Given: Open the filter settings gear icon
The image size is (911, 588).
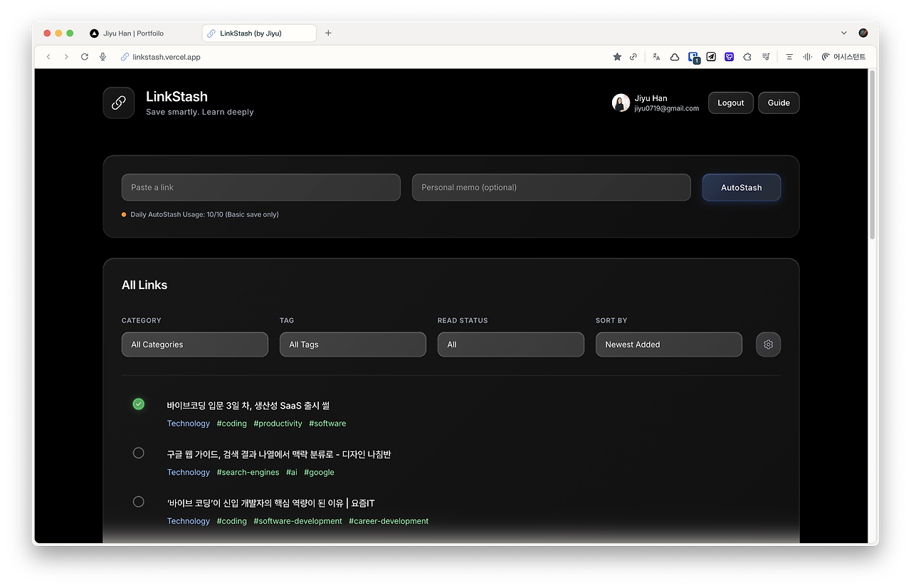Looking at the screenshot, I should tap(768, 344).
